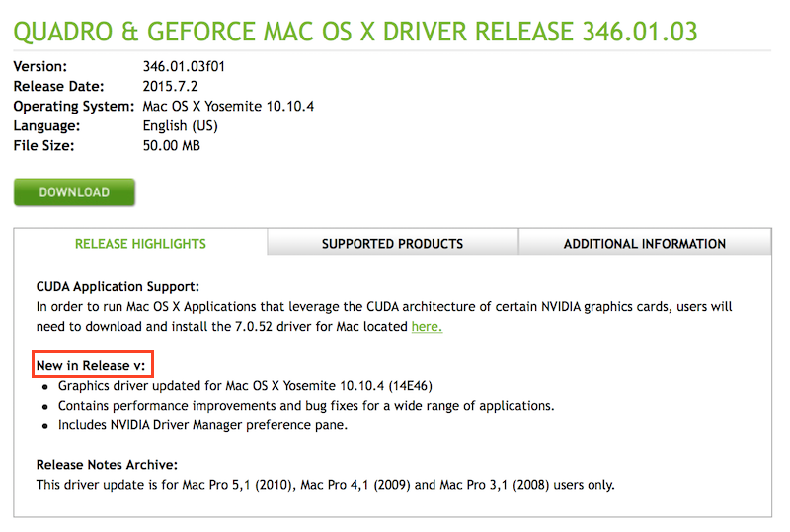Click the 'Version:' label

(x=39, y=66)
